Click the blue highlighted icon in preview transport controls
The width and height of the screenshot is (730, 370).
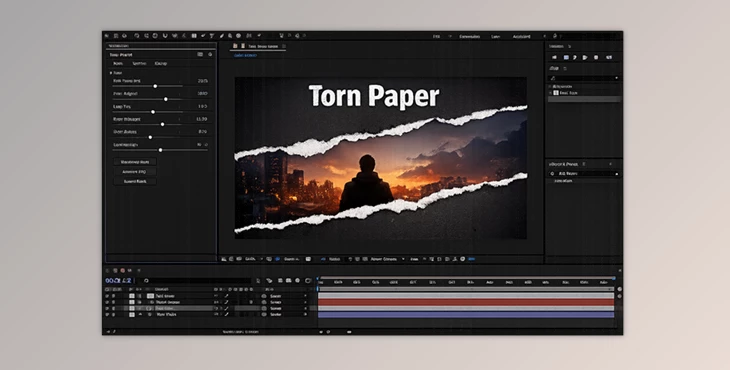(x=566, y=57)
